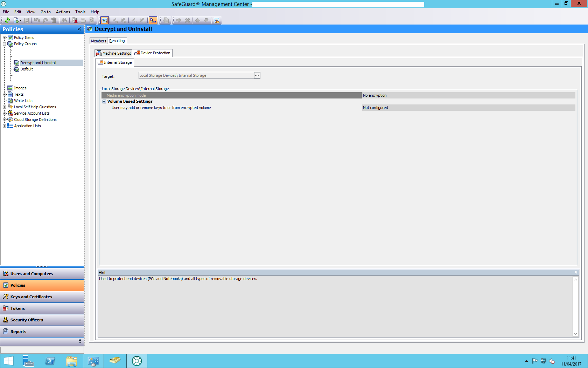
Task: Select the Internal Storage tab
Action: click(115, 62)
